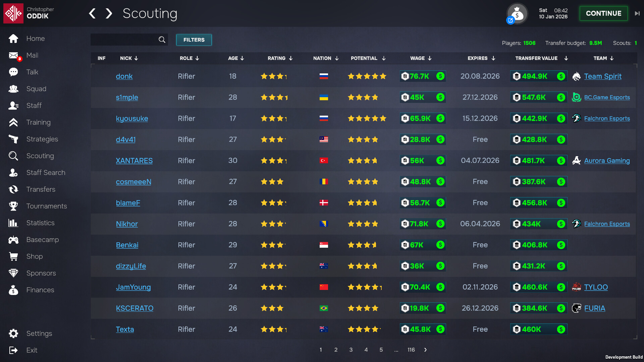Click the Statistics bar chart icon
The width and height of the screenshot is (644, 362).
click(13, 223)
